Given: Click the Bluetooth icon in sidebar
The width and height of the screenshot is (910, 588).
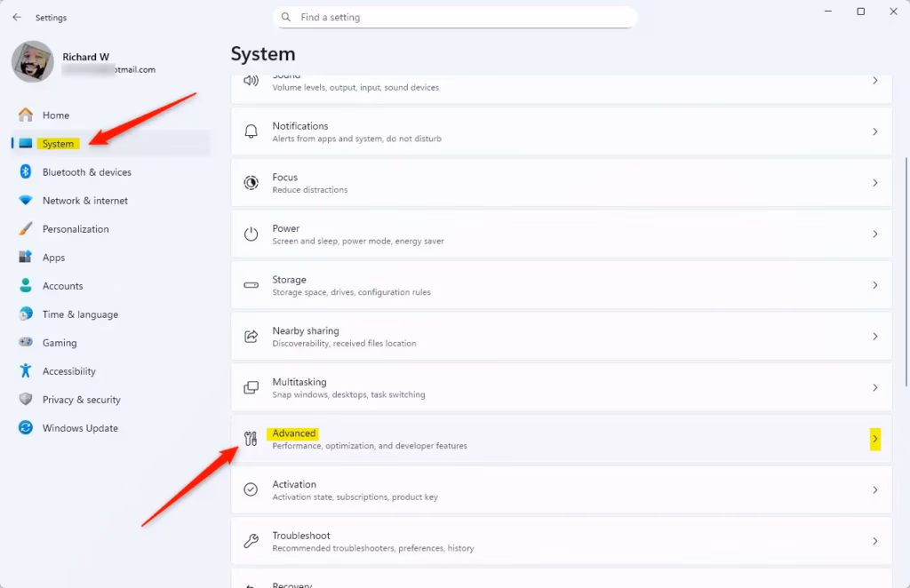Looking at the screenshot, I should [x=26, y=171].
